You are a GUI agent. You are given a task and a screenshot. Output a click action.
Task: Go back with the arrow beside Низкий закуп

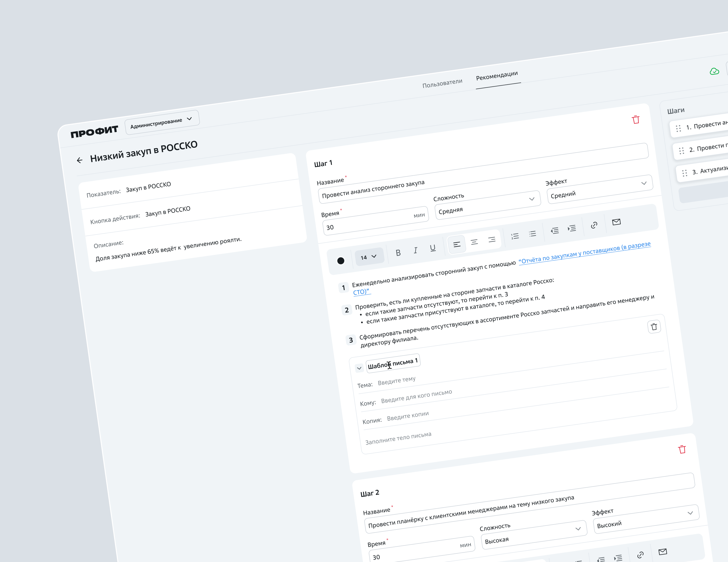[79, 161]
